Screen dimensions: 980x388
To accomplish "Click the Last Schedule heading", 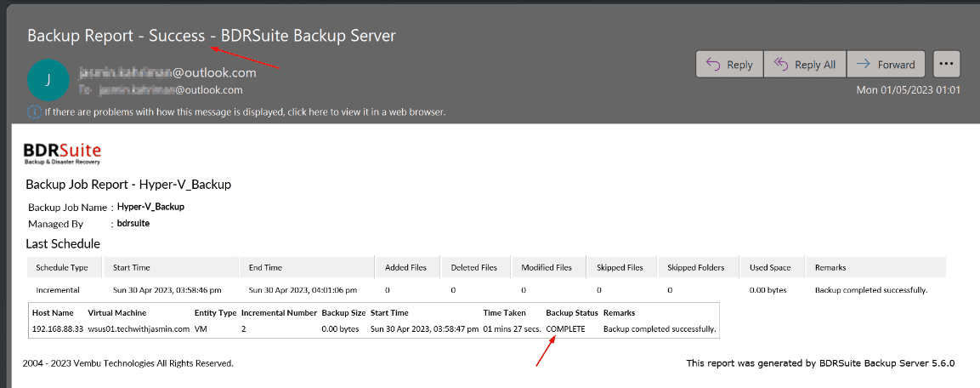I will coord(63,244).
